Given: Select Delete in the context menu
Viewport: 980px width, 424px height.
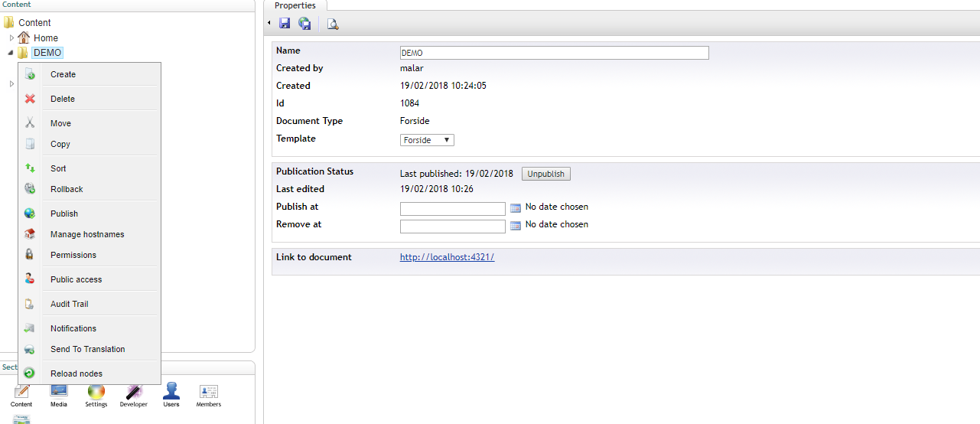Looking at the screenshot, I should (63, 99).
